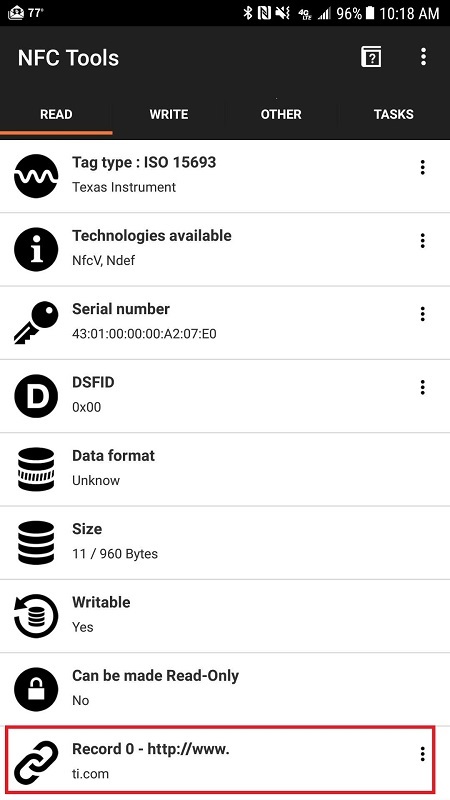Tap the Bluetooth icon in status bar
450x800 pixels.
[248, 13]
